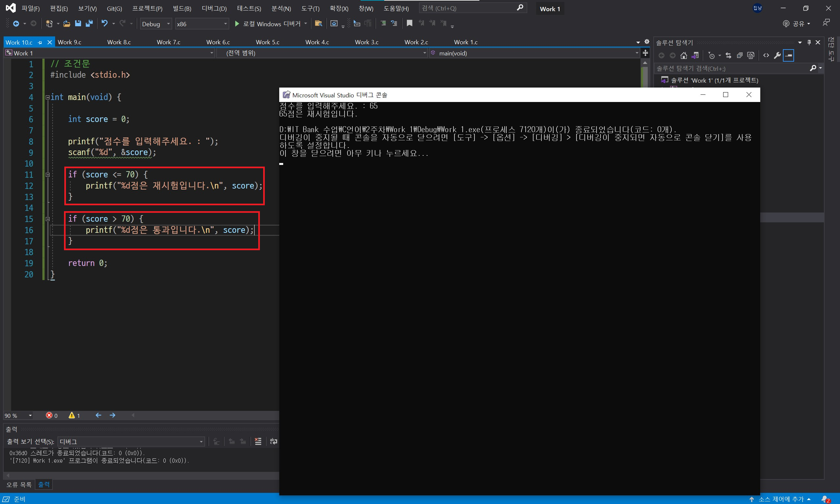Start the Local Windows Debugger
Image resolution: width=840 pixels, height=504 pixels.
click(x=268, y=24)
